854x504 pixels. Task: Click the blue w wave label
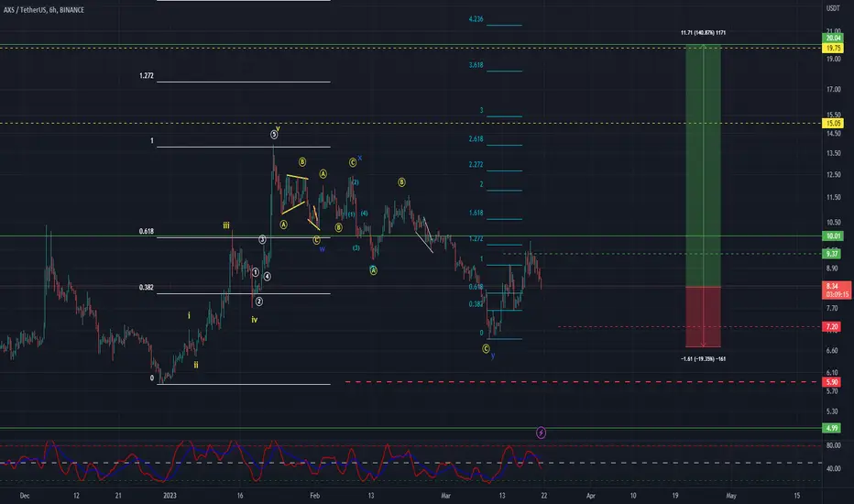click(322, 249)
